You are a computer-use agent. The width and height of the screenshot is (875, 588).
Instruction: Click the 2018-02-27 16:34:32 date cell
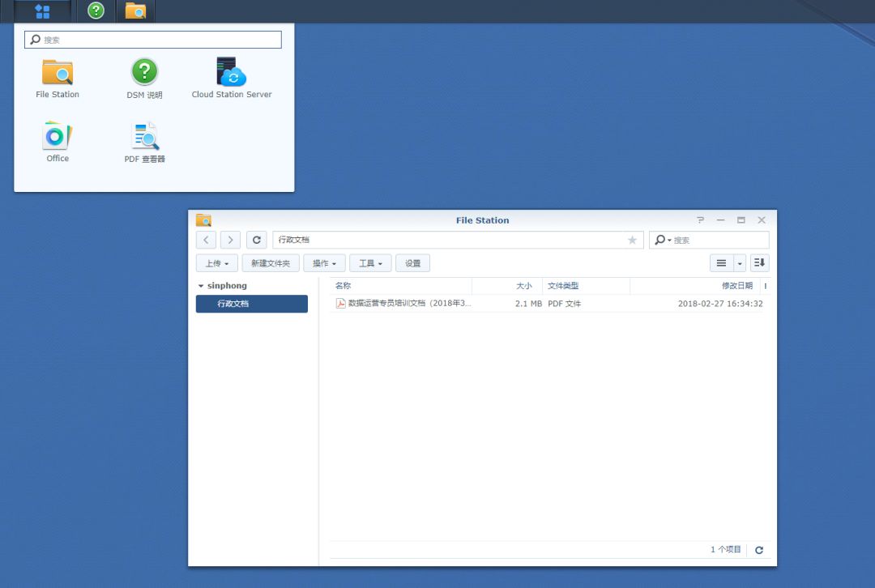point(720,304)
